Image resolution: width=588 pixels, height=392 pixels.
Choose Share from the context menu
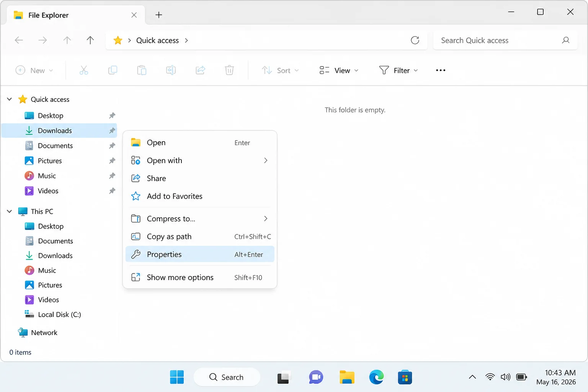tap(200, 178)
